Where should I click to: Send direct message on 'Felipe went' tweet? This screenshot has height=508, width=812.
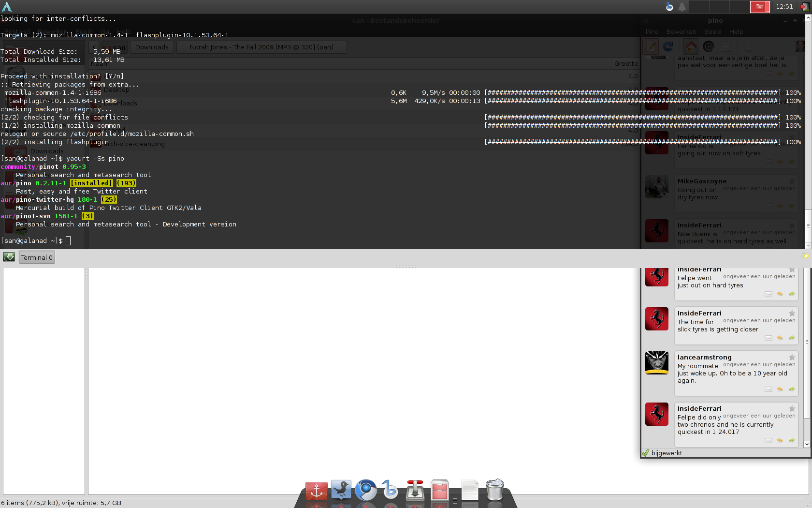coord(768,294)
